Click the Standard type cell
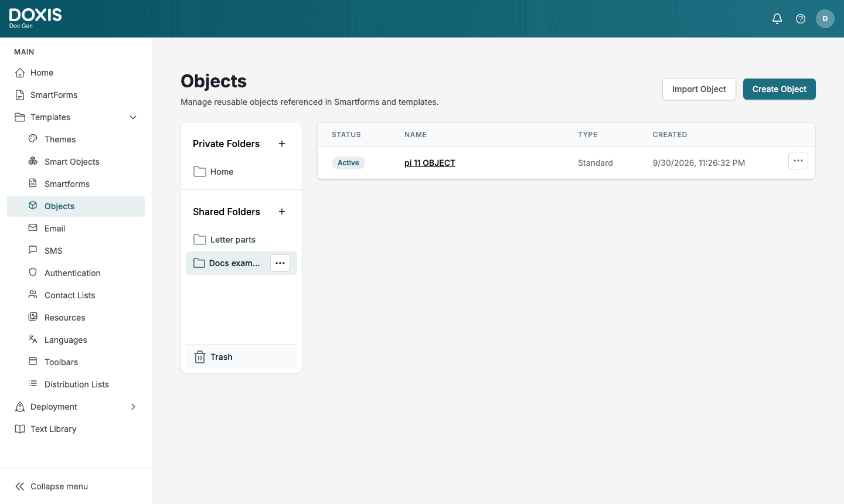The image size is (844, 504). pyautogui.click(x=595, y=163)
